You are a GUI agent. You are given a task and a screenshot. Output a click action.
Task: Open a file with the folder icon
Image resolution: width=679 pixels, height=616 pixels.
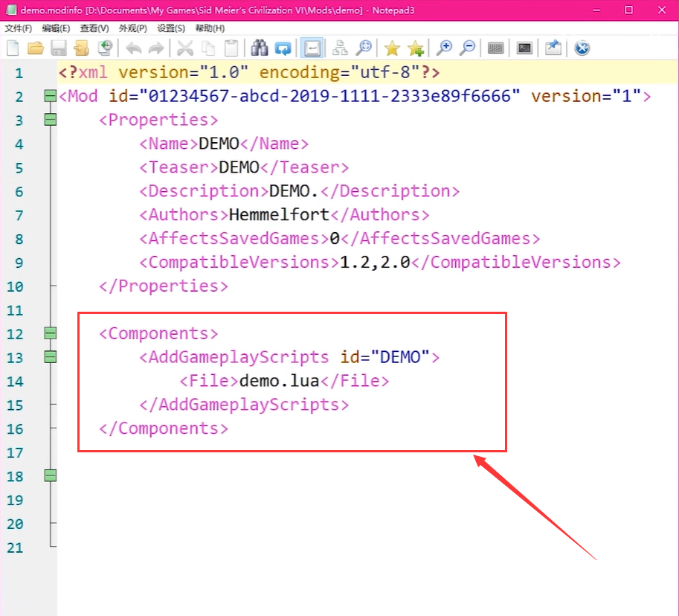click(x=36, y=48)
